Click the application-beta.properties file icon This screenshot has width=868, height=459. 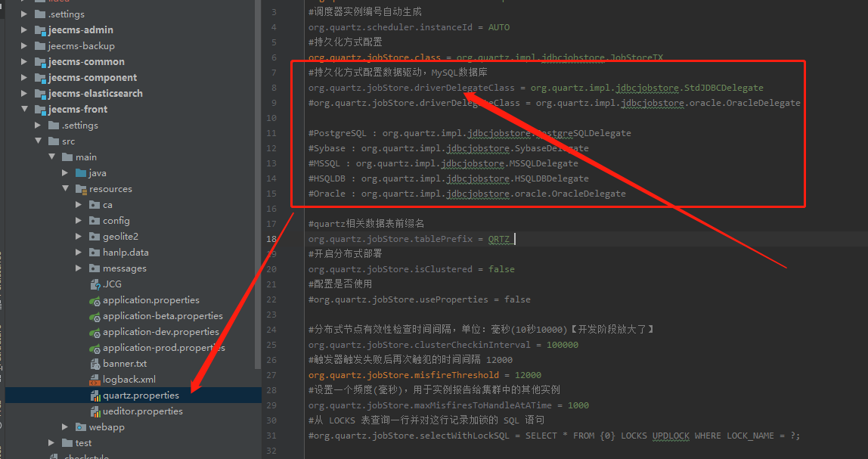(95, 317)
